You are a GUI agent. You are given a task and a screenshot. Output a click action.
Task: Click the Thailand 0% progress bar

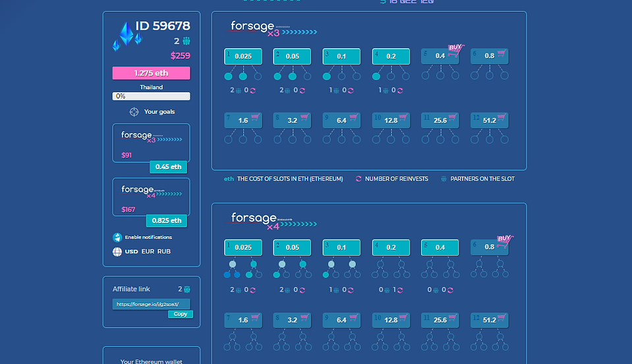151,96
